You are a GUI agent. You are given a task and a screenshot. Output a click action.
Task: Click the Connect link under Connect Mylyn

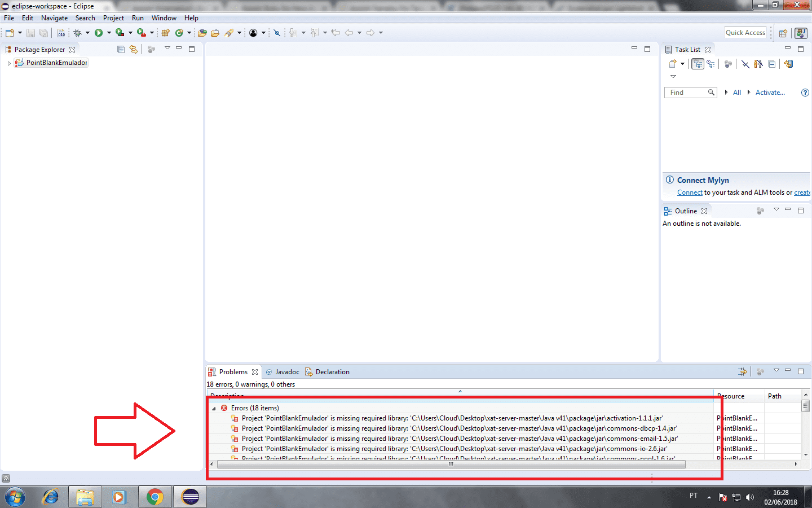point(690,192)
